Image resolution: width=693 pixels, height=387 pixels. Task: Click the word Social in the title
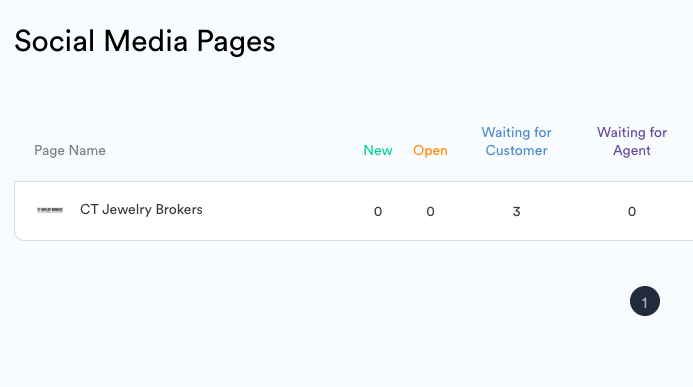click(54, 42)
